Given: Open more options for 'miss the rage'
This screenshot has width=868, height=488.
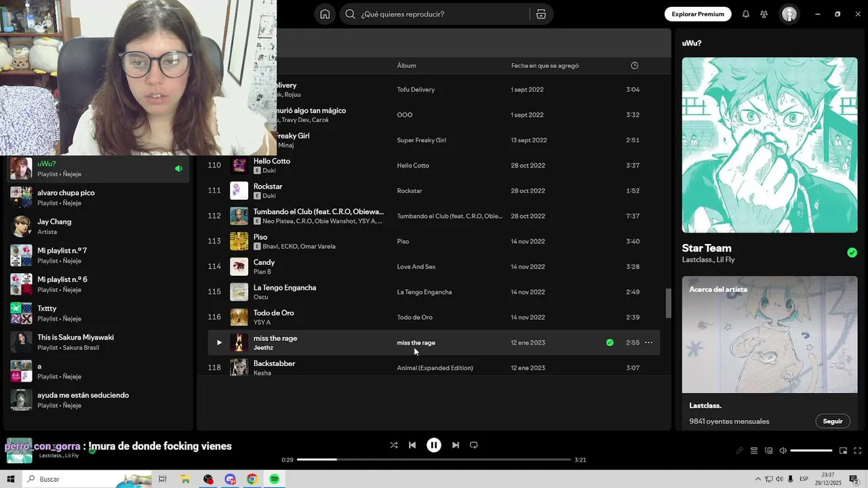Looking at the screenshot, I should (x=648, y=343).
